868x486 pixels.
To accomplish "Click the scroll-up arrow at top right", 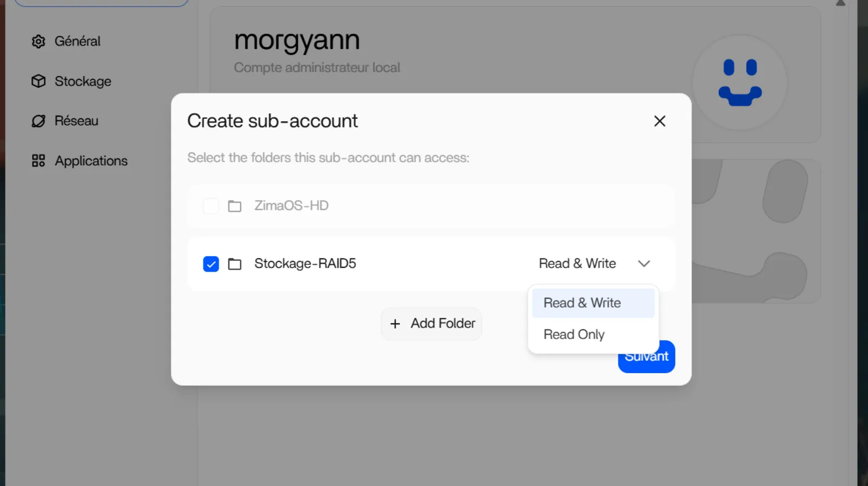I will coord(840,3).
